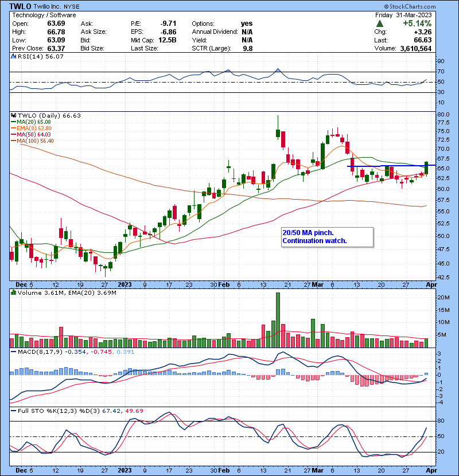The height and width of the screenshot is (476, 459).
Task: Click the Chg value +3.26
Action: 422,32
